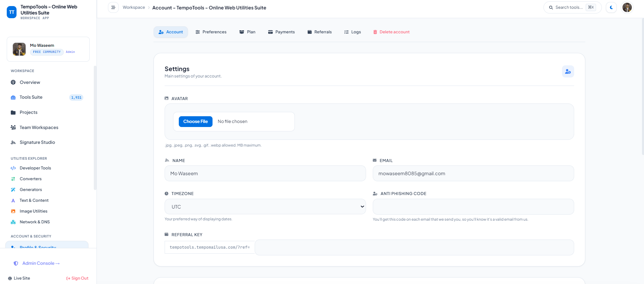The height and width of the screenshot is (284, 644).
Task: Click the TT TempoTools logo
Action: point(12,12)
